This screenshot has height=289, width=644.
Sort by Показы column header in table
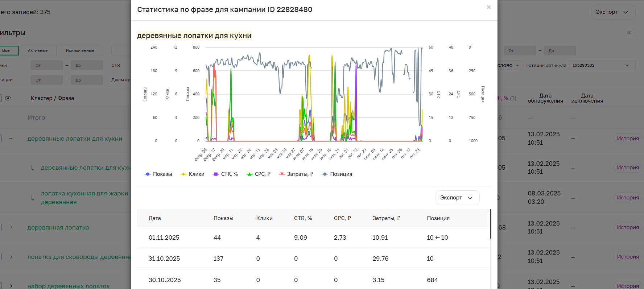(x=223, y=218)
